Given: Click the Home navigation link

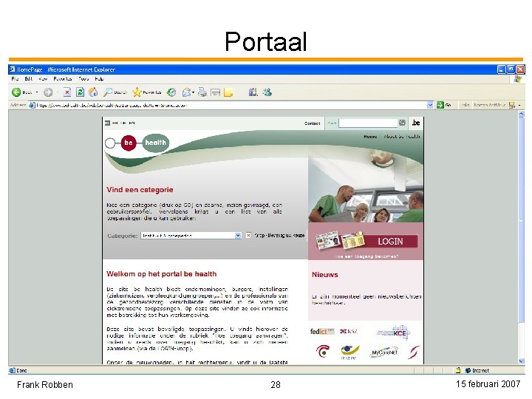Looking at the screenshot, I should coord(370,137).
